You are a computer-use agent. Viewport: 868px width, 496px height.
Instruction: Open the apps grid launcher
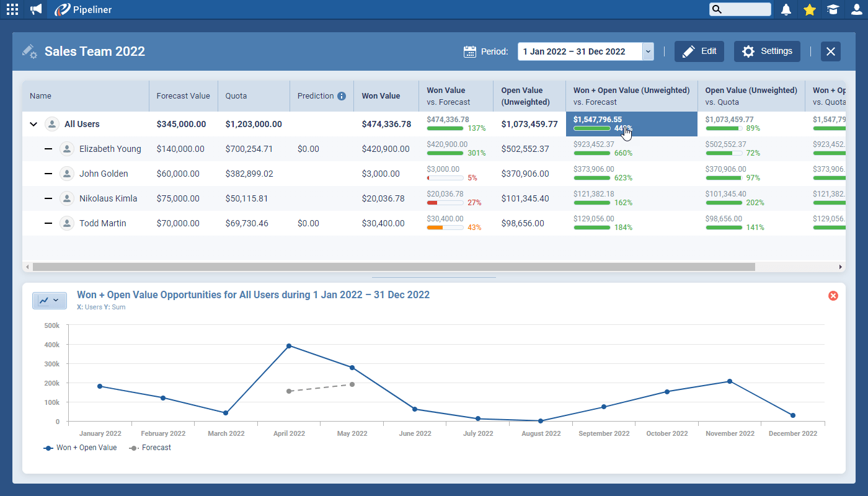pos(12,9)
